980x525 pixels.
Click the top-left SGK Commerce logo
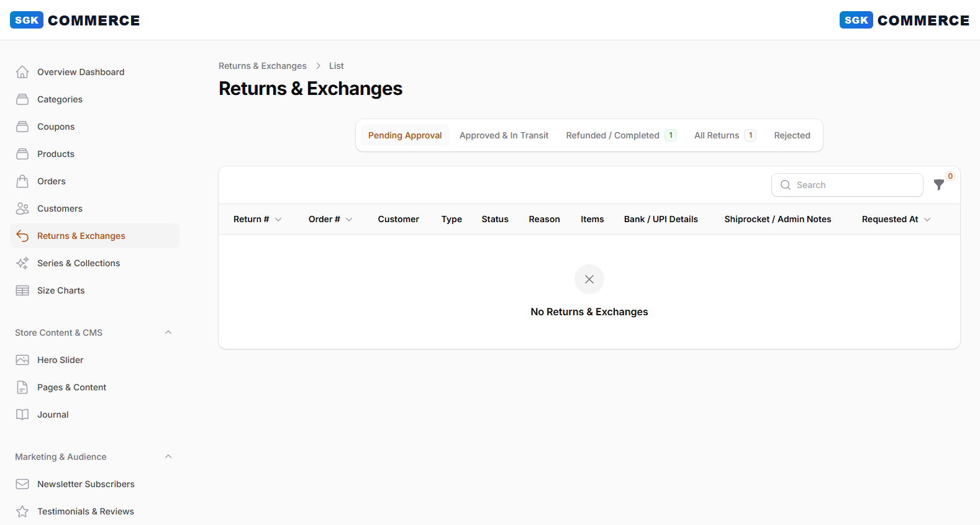(x=75, y=20)
